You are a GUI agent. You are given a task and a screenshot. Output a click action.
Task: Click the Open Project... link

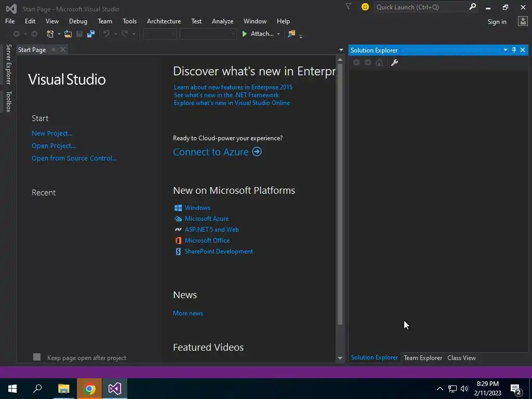click(x=54, y=146)
